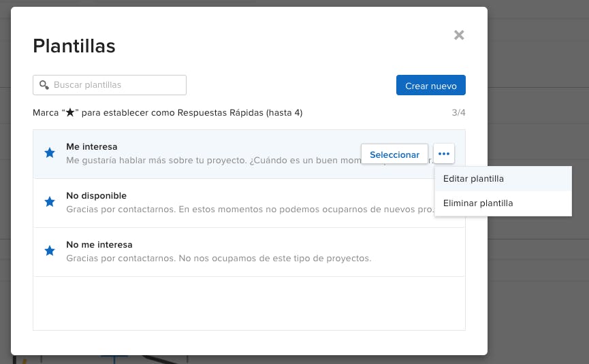Screen dimensions: 589x364
Task: Click the No me interesa description text
Action: click(x=219, y=259)
